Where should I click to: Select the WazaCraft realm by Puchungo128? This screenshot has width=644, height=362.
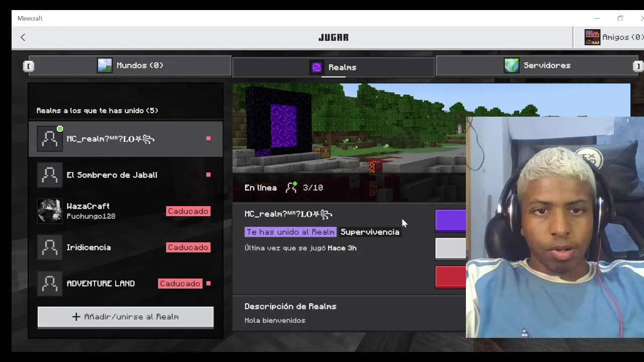click(x=125, y=211)
